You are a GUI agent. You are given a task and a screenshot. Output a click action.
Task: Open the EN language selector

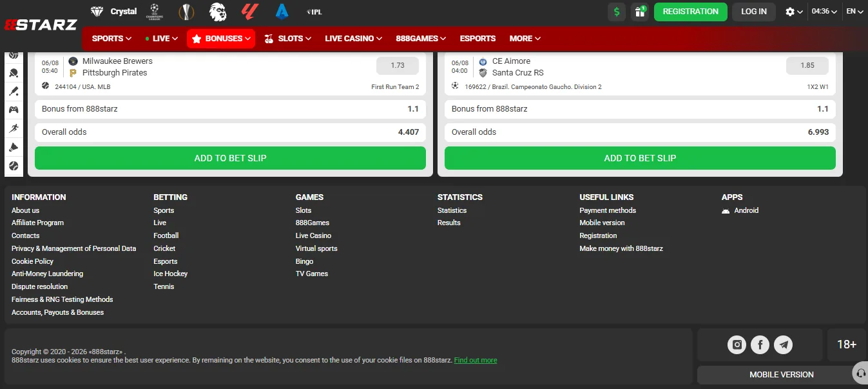[x=855, y=12]
